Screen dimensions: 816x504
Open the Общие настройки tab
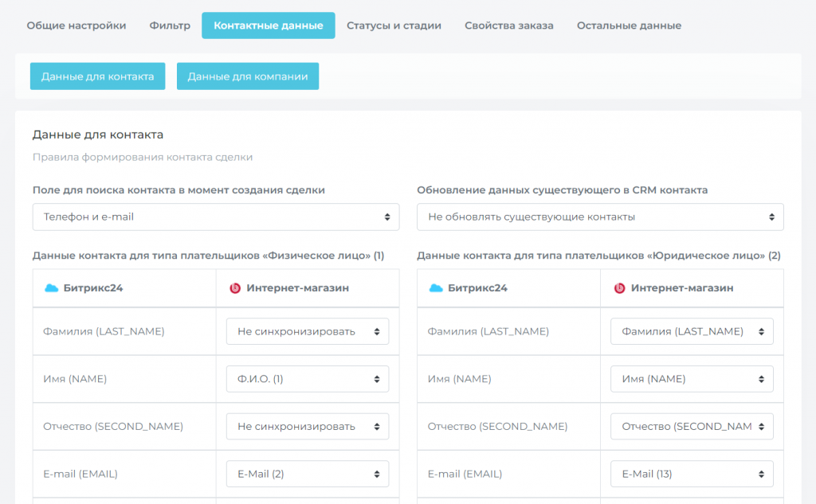coord(76,25)
